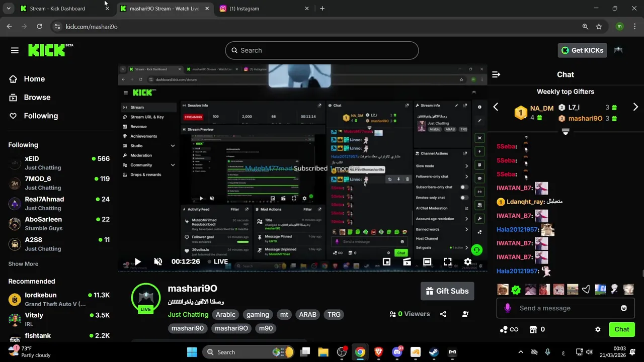Pick the white heart emote
644x362 pixels.
click(586, 290)
